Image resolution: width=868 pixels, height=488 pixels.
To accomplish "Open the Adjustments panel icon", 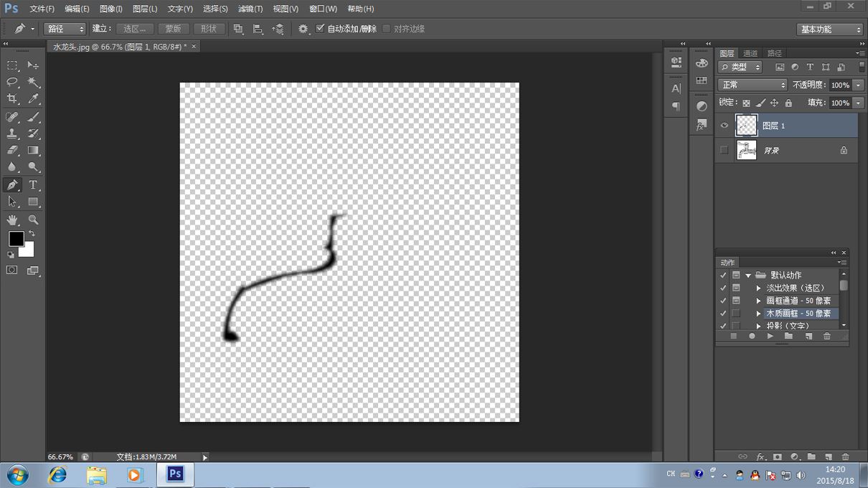I will [x=702, y=106].
